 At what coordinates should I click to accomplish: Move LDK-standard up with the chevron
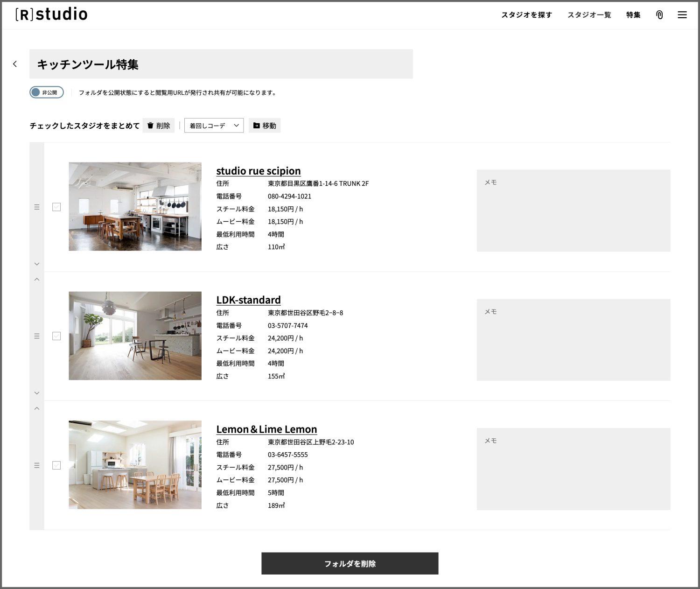point(37,280)
